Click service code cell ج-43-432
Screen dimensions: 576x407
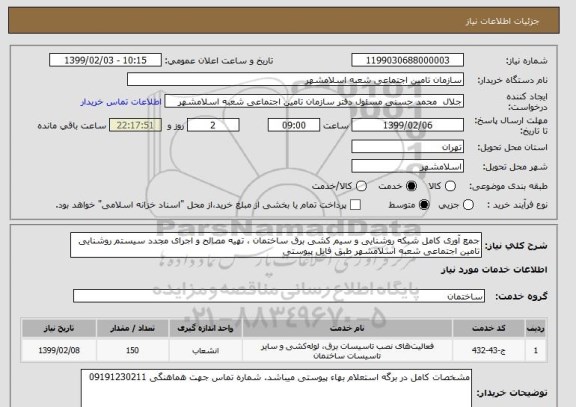pos(489,350)
